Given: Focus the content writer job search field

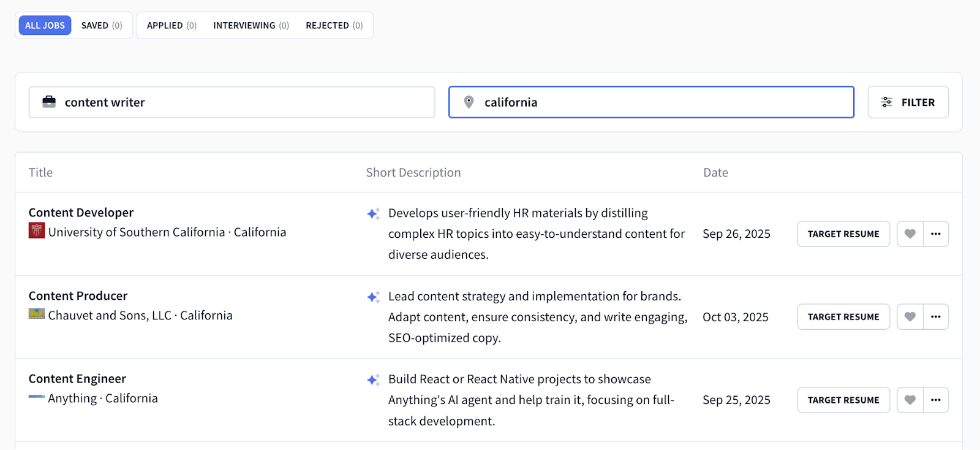Looking at the screenshot, I should (232, 102).
